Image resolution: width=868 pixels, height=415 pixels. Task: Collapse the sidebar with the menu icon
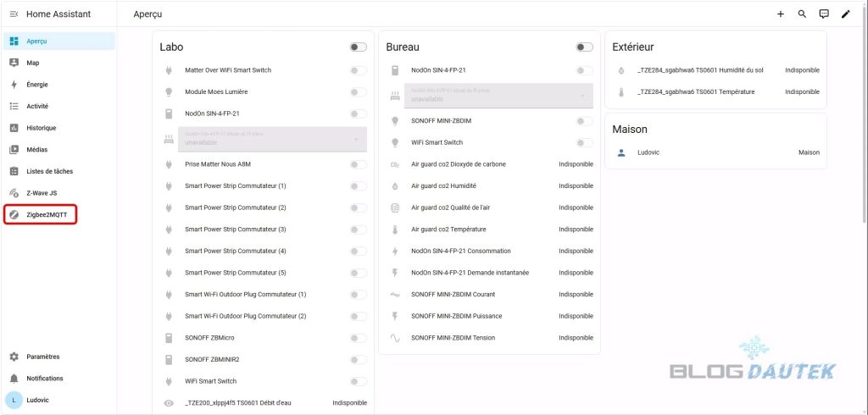(14, 14)
